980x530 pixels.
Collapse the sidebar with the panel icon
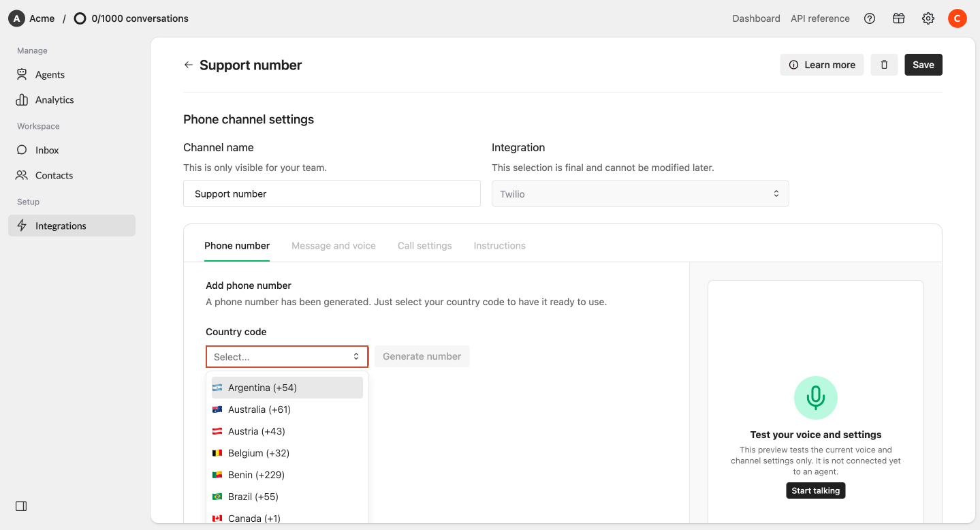[21, 506]
